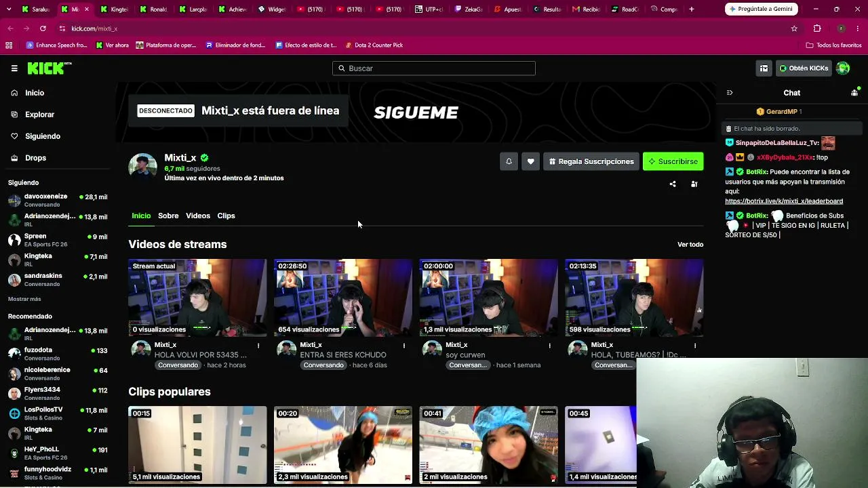Click the Inicio home icon in sidebar
Image resolution: width=868 pixels, height=488 pixels.
(14, 93)
